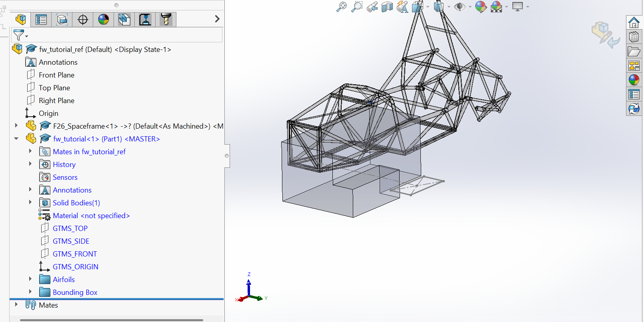Open File Explorer folder in task pane
644x322 pixels.
(x=634, y=52)
